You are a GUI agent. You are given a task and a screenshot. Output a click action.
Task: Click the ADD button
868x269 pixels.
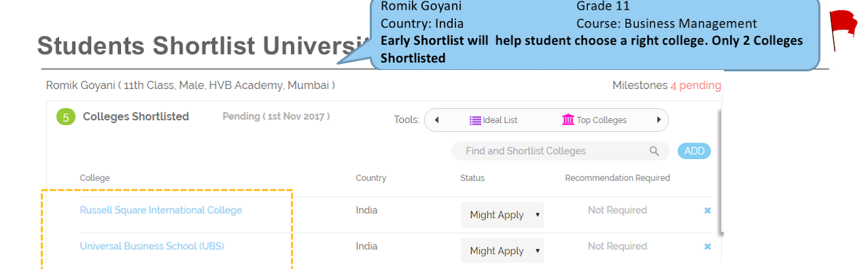pos(694,151)
